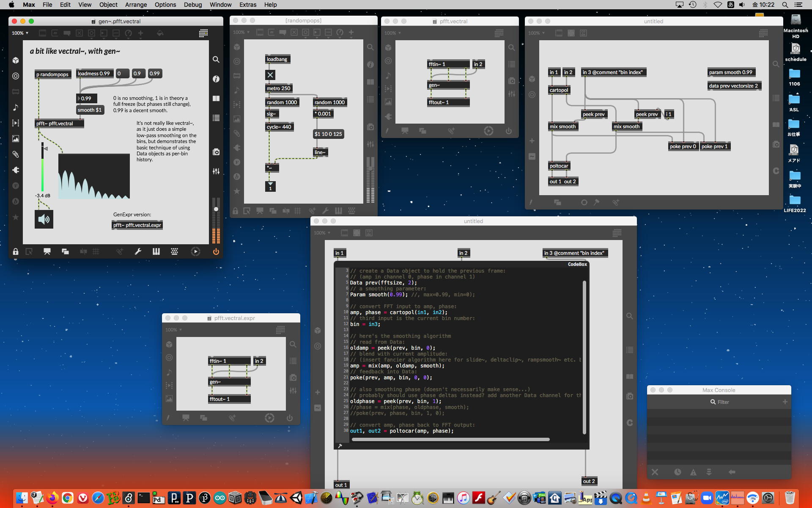The image size is (812, 508).
Task: Open the 100% zoom dropdown in gen~.pfft.vectral
Action: 20,33
